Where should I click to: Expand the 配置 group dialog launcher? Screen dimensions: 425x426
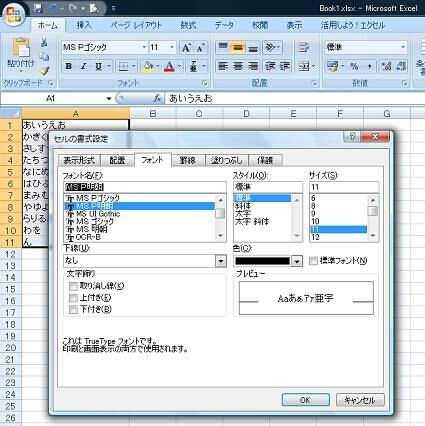(x=314, y=83)
